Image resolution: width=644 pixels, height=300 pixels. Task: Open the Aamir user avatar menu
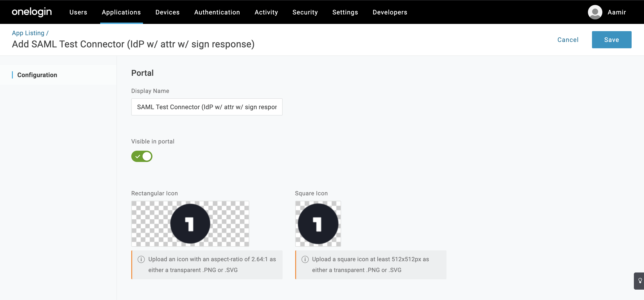pyautogui.click(x=595, y=12)
